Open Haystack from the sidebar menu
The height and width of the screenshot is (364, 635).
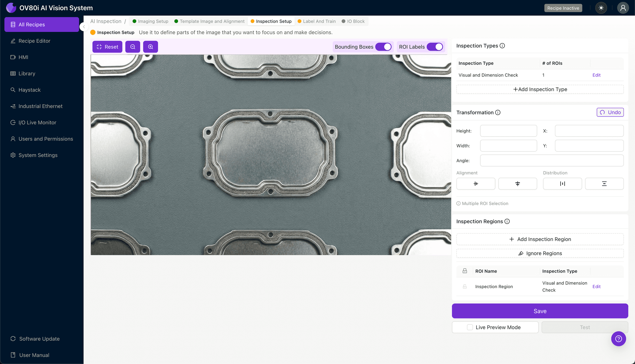29,90
